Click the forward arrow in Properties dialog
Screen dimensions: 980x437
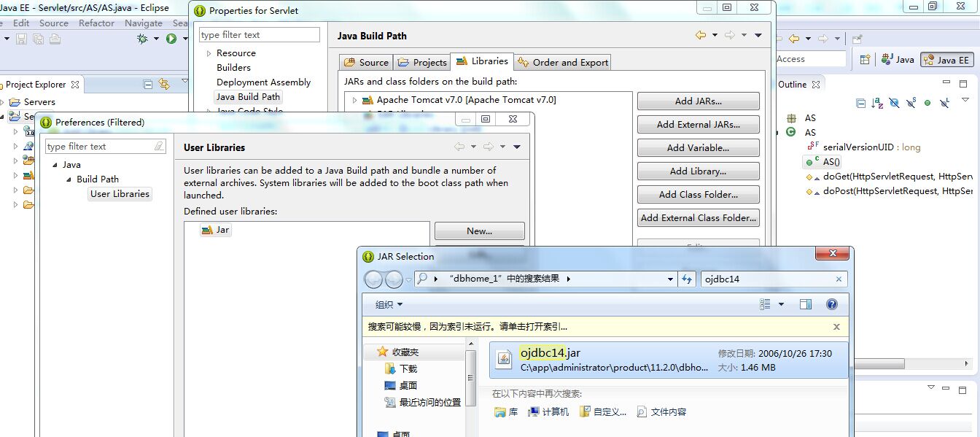729,35
